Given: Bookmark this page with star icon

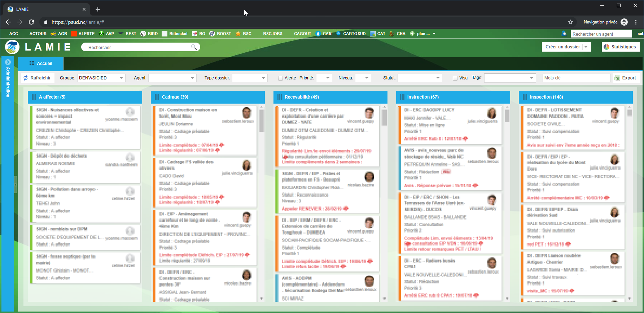Looking at the screenshot, I should tap(570, 22).
